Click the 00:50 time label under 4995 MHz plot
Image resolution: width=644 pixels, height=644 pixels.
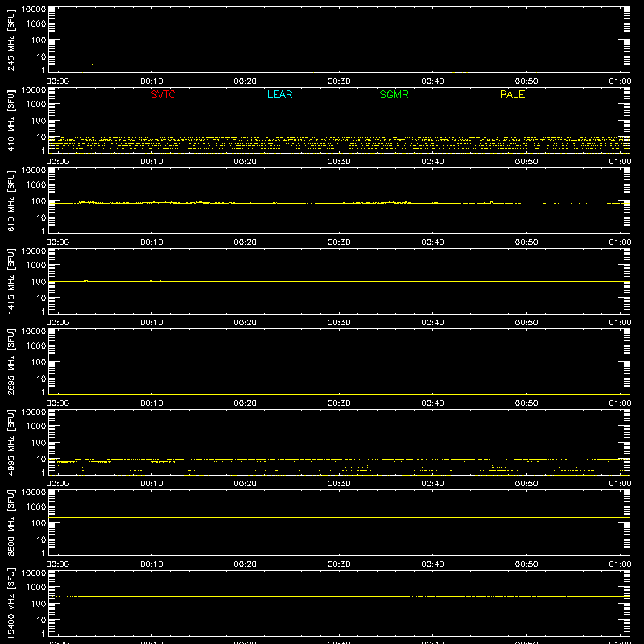[526, 484]
